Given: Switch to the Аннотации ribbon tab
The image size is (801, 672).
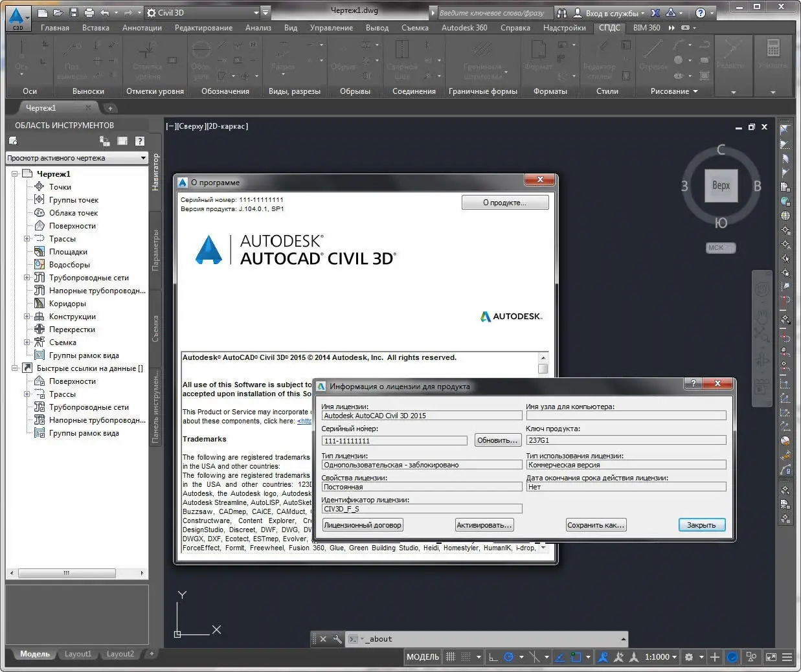Looking at the screenshot, I should tap(142, 28).
